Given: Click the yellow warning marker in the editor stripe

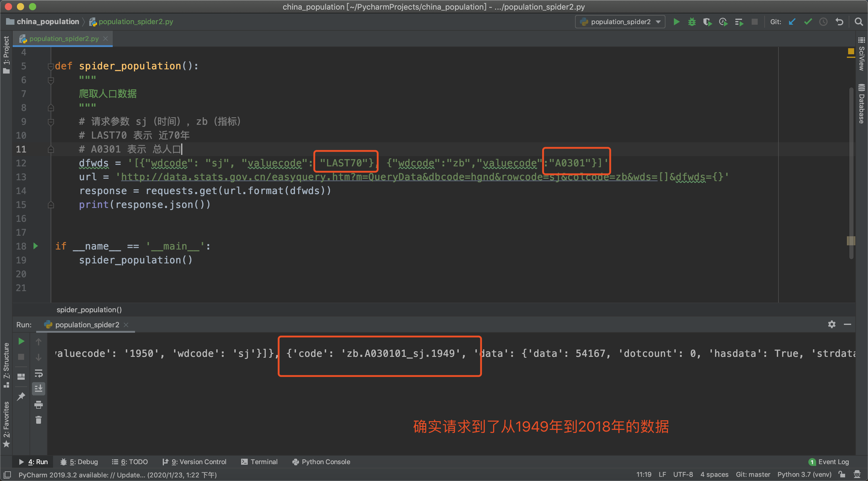Looking at the screenshot, I should tap(851, 52).
